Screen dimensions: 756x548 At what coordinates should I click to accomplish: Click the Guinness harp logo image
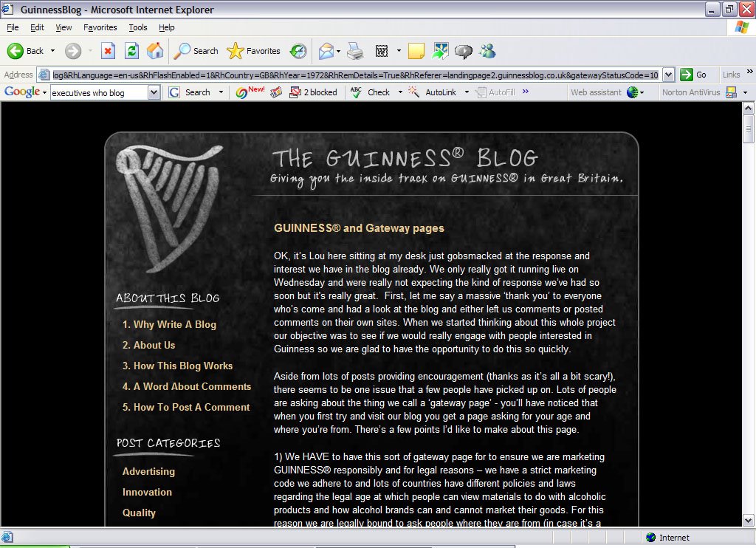[169, 209]
